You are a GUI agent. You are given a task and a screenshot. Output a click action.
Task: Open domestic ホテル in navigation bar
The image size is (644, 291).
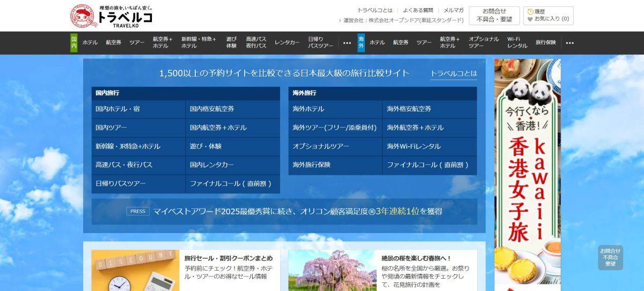point(90,42)
